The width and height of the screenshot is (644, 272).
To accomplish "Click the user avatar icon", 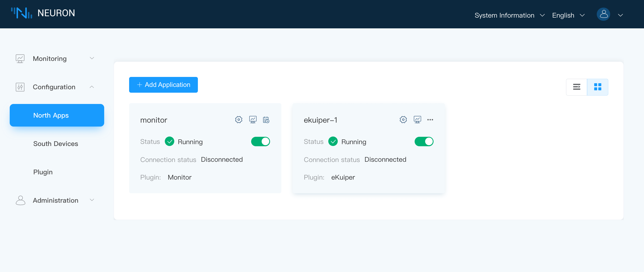I will tap(603, 14).
